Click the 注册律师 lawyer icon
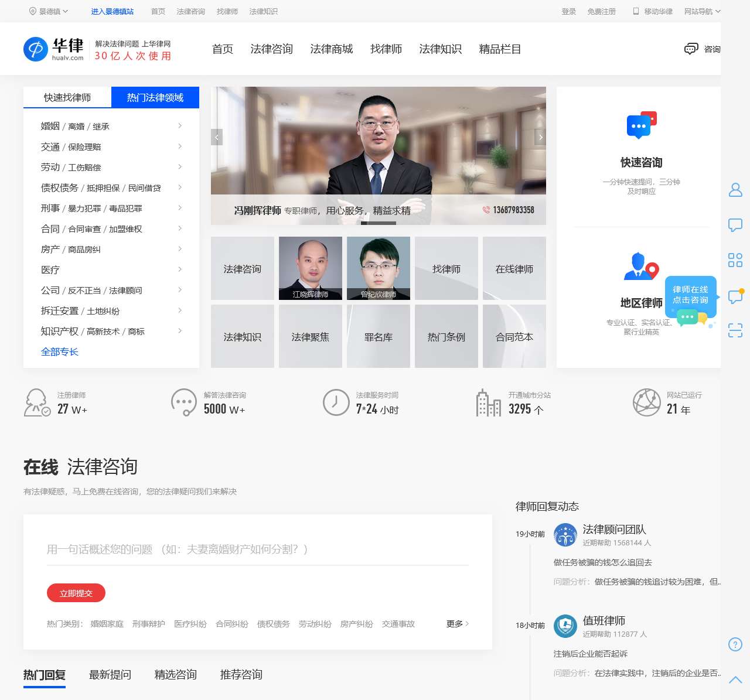This screenshot has height=700, width=750. [37, 402]
